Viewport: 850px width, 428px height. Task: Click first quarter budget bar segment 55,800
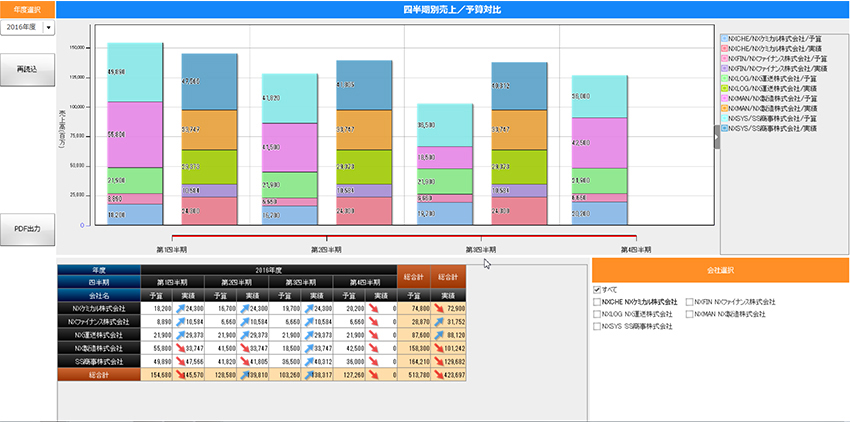[135, 134]
